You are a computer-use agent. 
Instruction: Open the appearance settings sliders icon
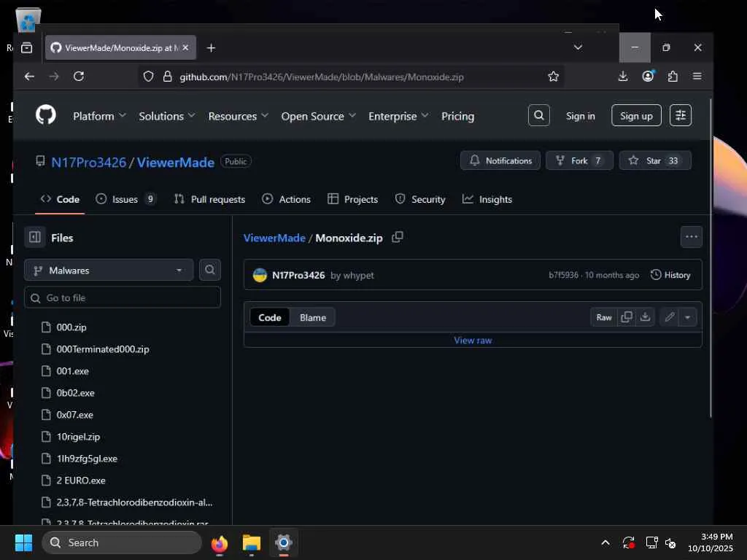(x=681, y=115)
